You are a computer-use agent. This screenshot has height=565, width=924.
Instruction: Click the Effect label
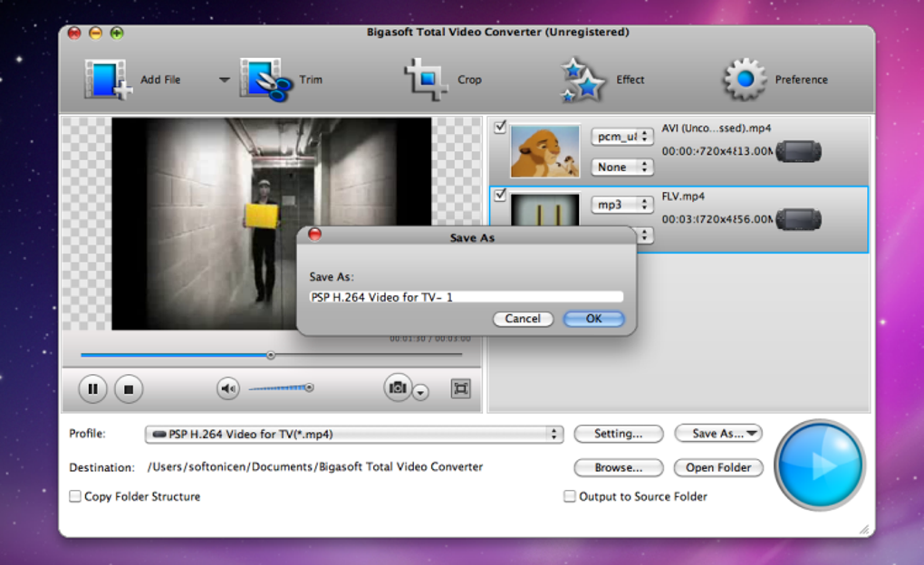pyautogui.click(x=630, y=80)
